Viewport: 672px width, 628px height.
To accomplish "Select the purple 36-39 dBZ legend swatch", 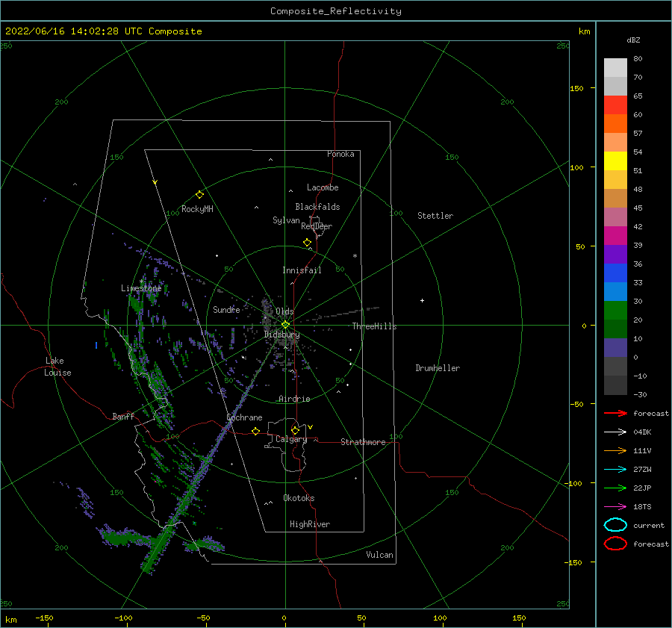I will pos(615,255).
